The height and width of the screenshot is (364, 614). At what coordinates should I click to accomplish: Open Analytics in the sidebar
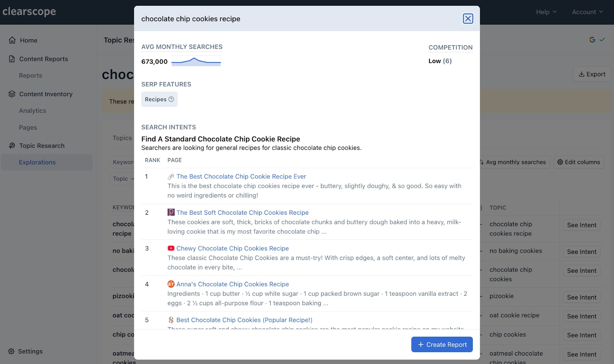33,110
